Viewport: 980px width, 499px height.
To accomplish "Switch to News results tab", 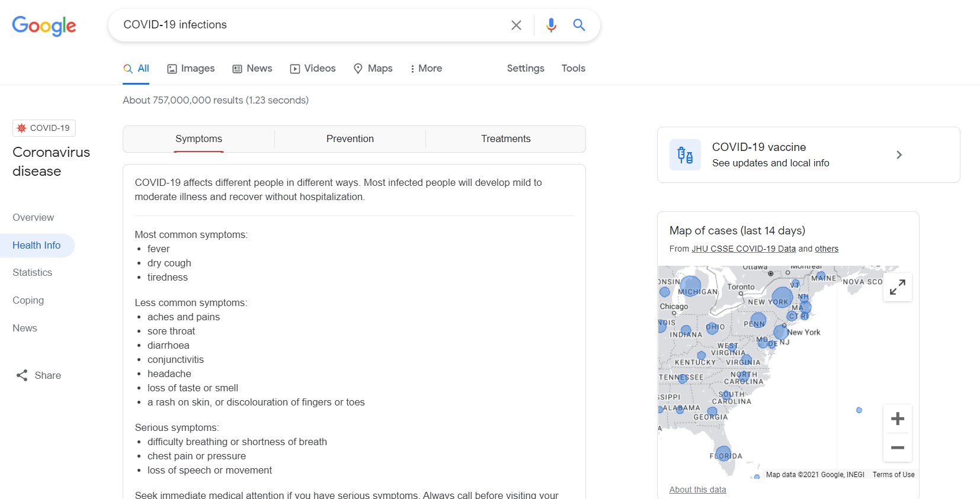I will (x=252, y=69).
